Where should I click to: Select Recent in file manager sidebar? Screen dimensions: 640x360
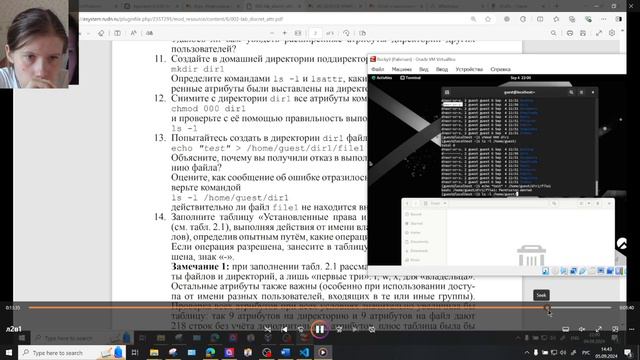click(x=413, y=214)
